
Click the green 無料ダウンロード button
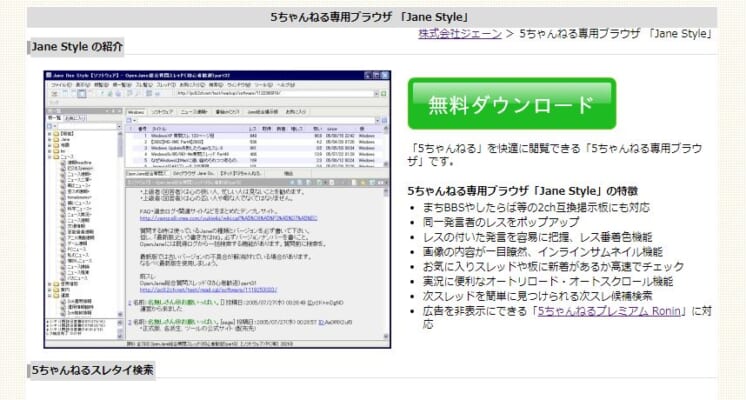(512, 104)
